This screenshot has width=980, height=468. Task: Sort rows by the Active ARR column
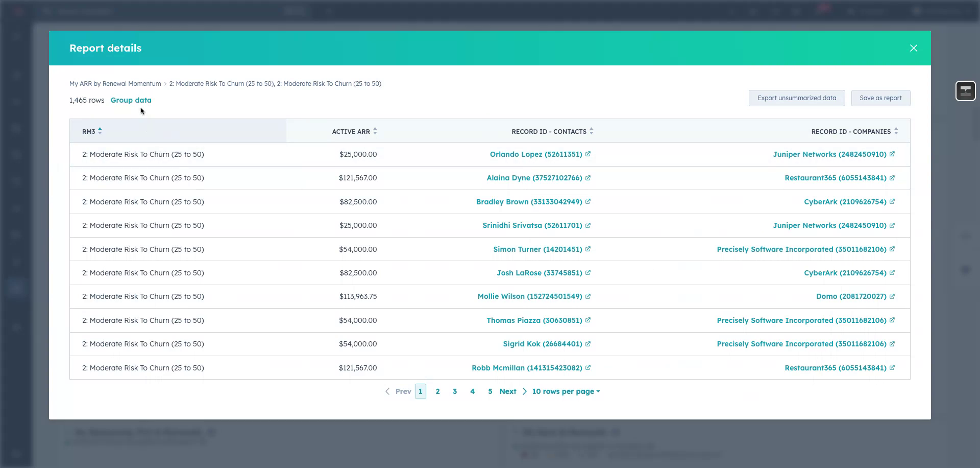[x=375, y=131]
